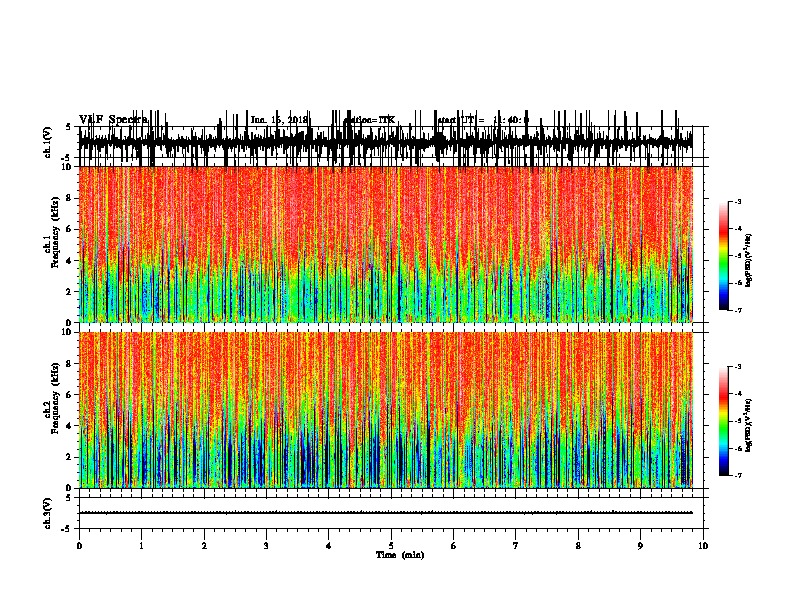Select the ch.3(V) axis label
Screen dimensions: 792x612
(48, 513)
